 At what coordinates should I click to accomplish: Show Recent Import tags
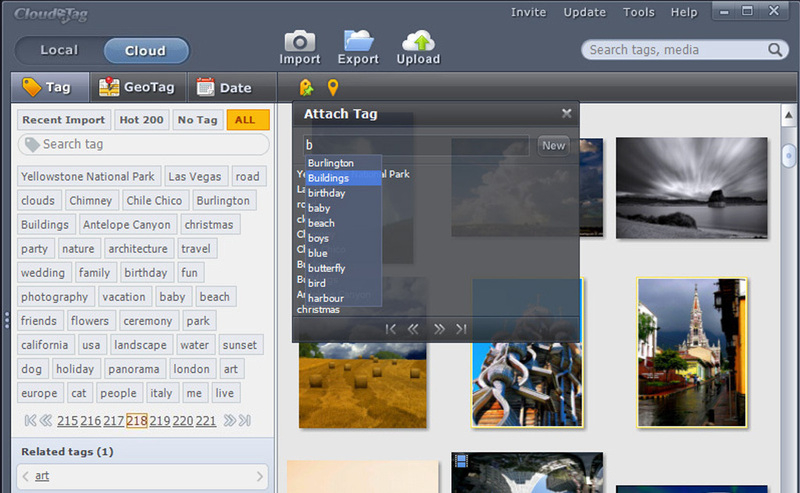pyautogui.click(x=64, y=120)
